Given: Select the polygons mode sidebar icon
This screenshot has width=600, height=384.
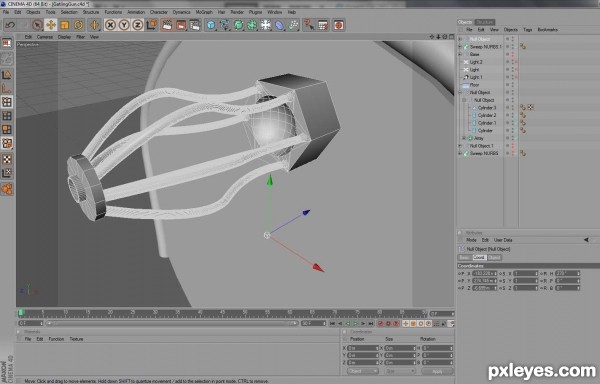Looking at the screenshot, I should pos(7,129).
